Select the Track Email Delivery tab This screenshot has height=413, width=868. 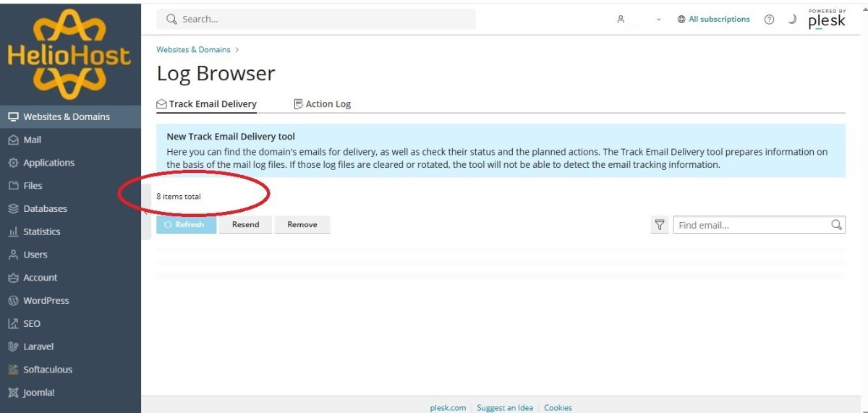coord(207,104)
